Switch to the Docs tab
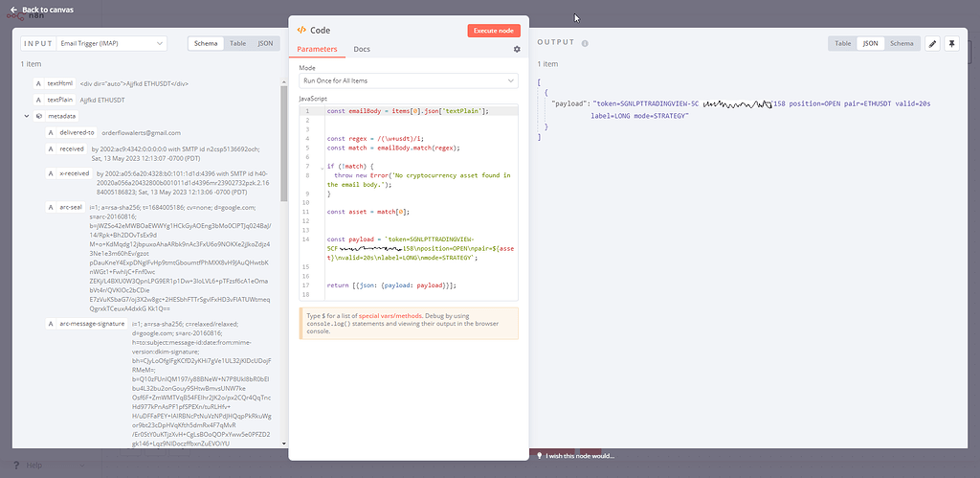The width and height of the screenshot is (980, 478). pos(362,49)
